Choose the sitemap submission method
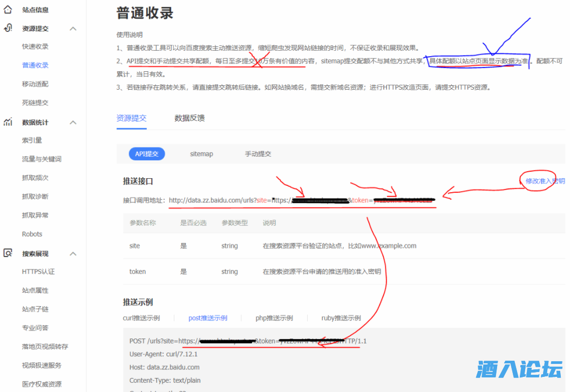 tap(201, 154)
